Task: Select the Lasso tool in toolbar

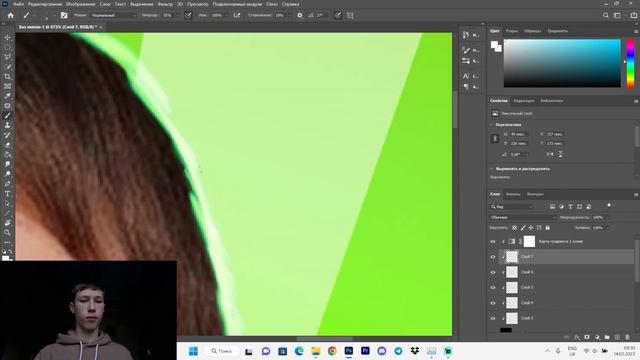Action: click(x=7, y=57)
